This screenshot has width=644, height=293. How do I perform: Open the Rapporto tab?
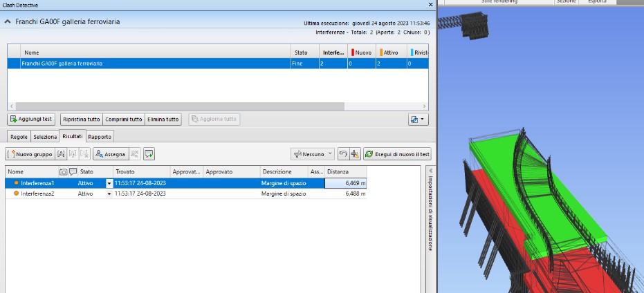pyautogui.click(x=100, y=137)
